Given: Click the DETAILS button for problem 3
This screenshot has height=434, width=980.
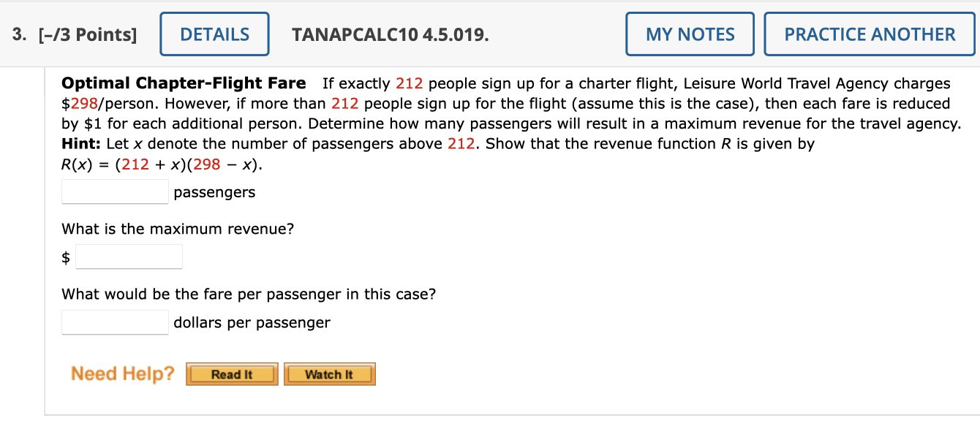Looking at the screenshot, I should [x=214, y=34].
